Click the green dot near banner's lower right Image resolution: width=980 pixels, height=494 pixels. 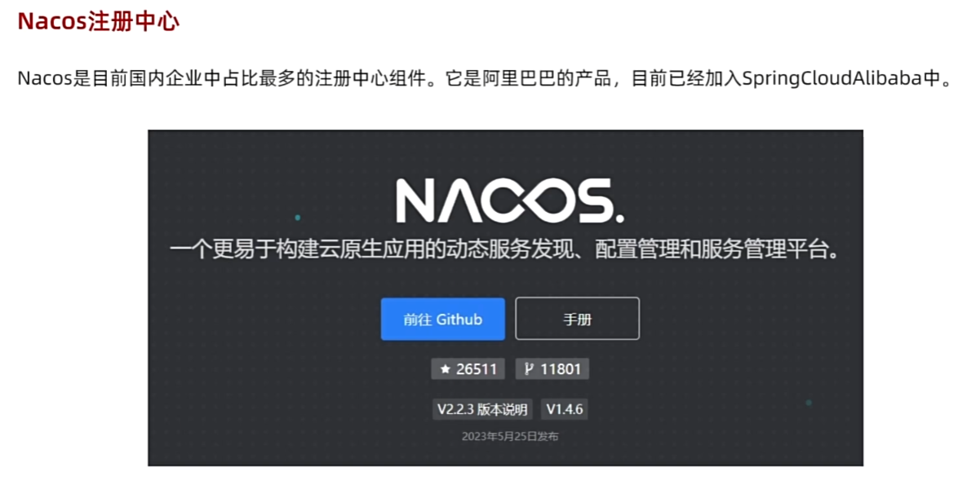click(x=809, y=403)
